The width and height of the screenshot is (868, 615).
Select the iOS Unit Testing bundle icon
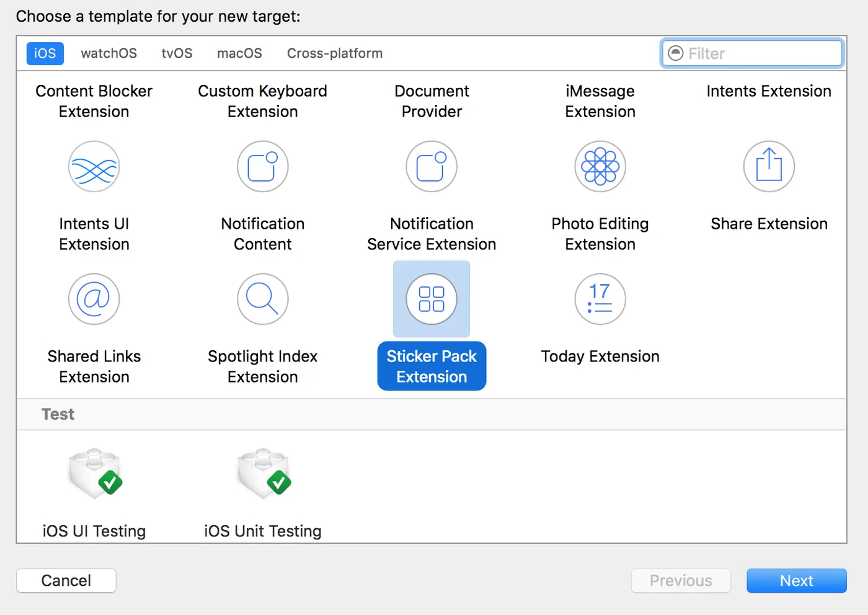click(264, 473)
